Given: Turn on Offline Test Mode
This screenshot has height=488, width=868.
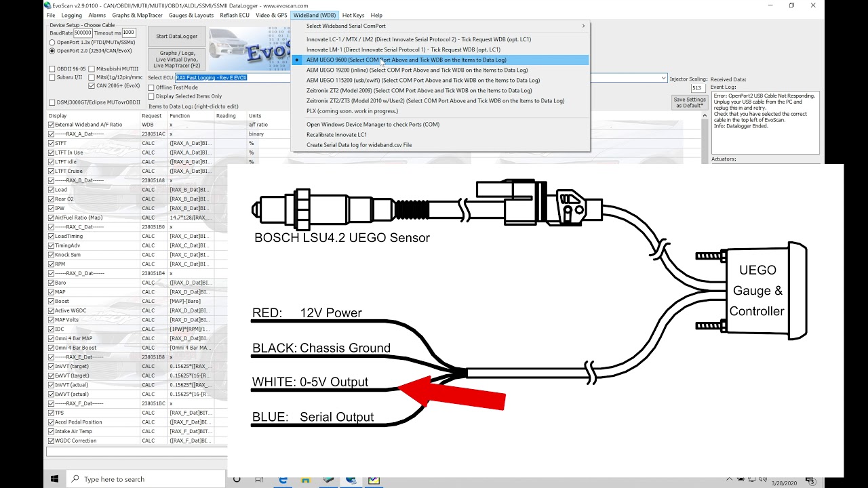Looking at the screenshot, I should click(151, 87).
